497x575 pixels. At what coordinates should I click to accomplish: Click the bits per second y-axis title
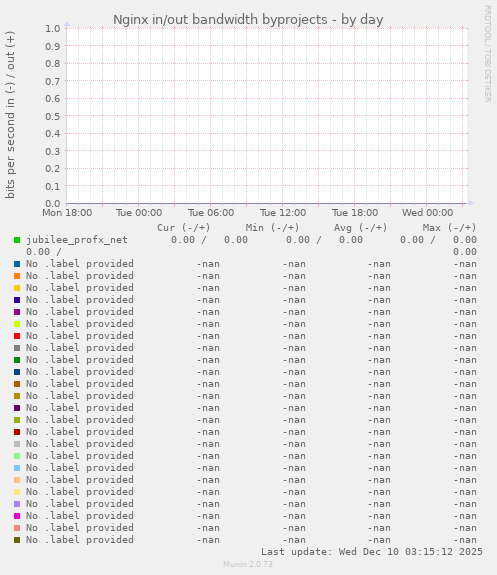pyautogui.click(x=10, y=115)
